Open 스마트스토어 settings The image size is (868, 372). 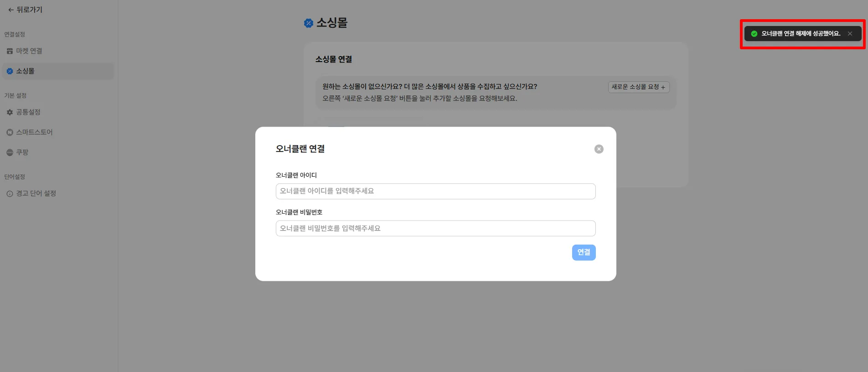(x=58, y=132)
